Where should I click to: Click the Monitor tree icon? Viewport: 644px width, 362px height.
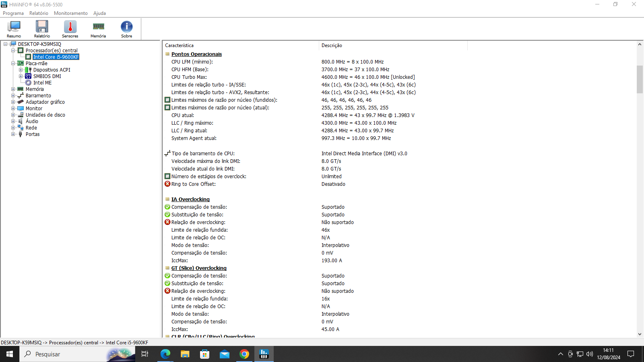click(x=21, y=109)
